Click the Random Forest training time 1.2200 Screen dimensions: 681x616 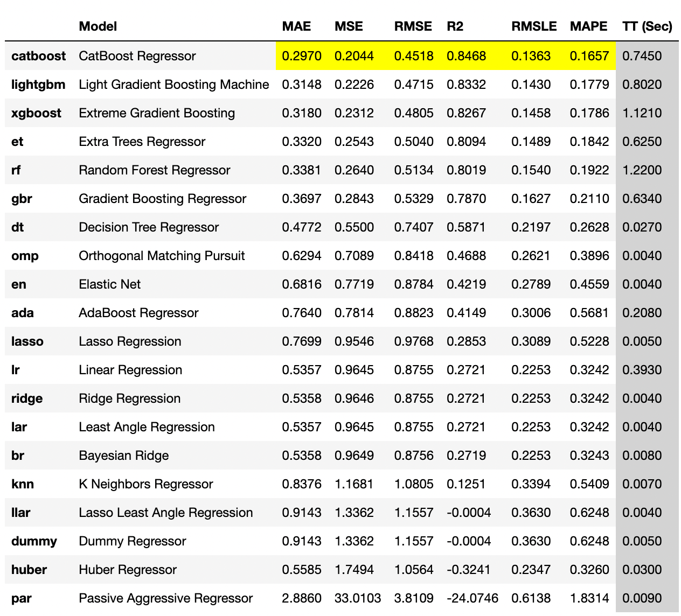(642, 170)
